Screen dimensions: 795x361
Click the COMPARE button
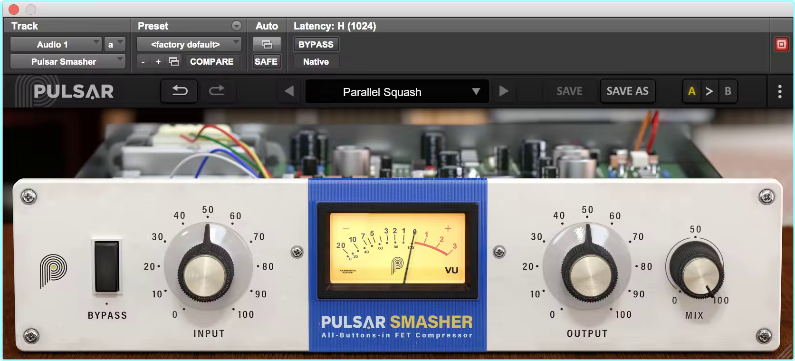[211, 61]
